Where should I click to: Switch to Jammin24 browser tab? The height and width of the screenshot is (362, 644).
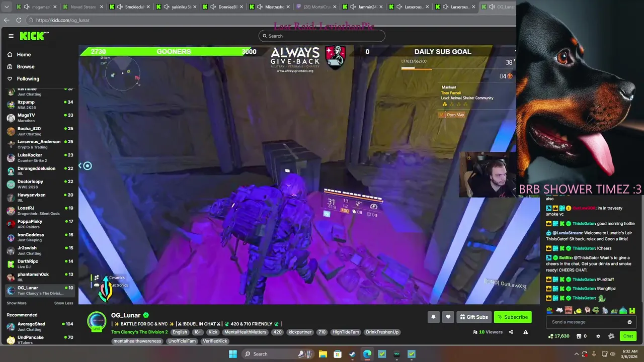pyautogui.click(x=362, y=7)
